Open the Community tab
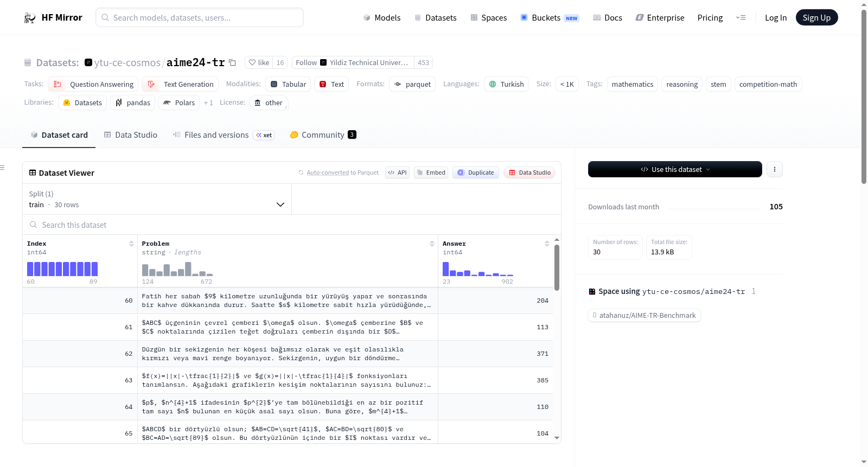Image resolution: width=868 pixels, height=467 pixels. tap(323, 135)
